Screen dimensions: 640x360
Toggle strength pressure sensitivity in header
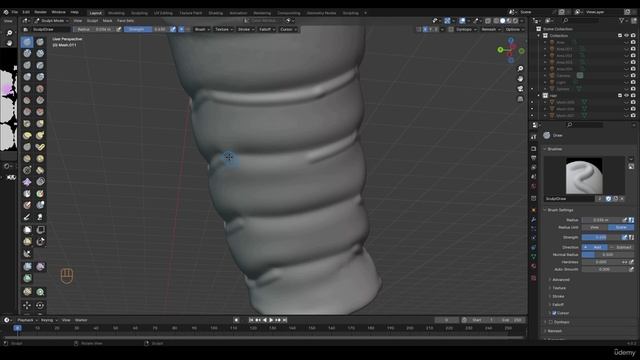click(x=173, y=29)
